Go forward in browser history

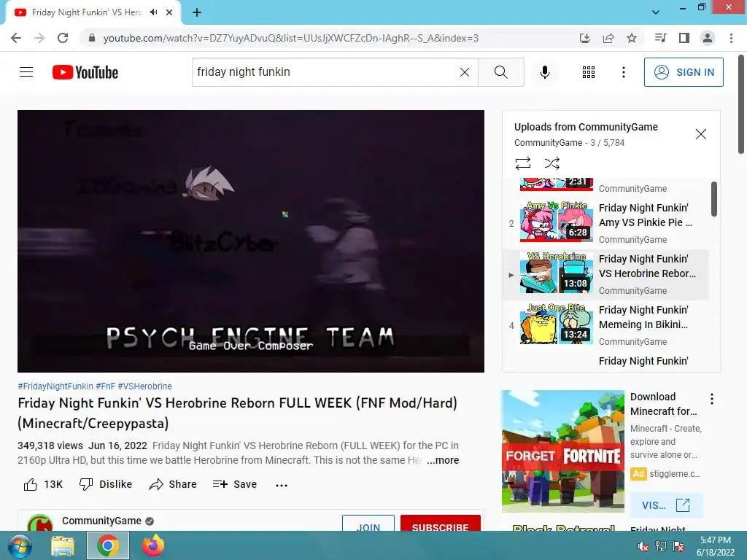39,38
